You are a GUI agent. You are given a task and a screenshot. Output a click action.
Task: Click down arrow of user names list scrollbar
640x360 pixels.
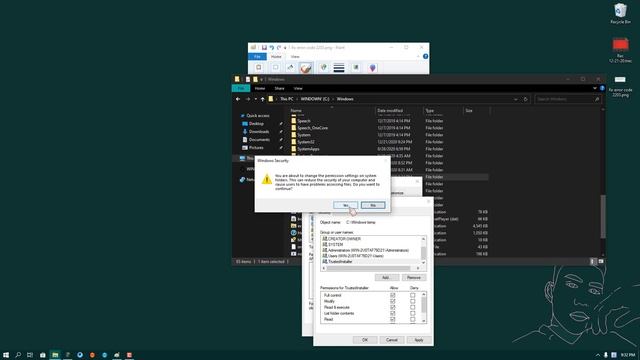[x=423, y=262]
